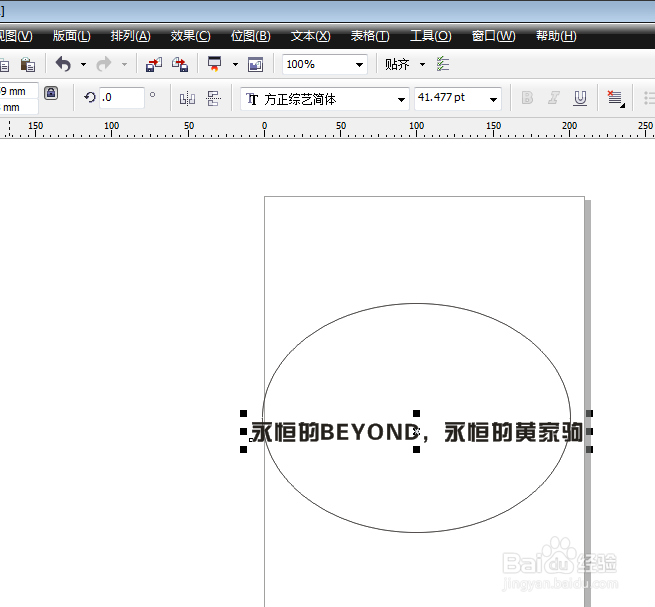Viewport: 655px width, 607px height.
Task: Click the redo arrow icon
Action: point(104,64)
